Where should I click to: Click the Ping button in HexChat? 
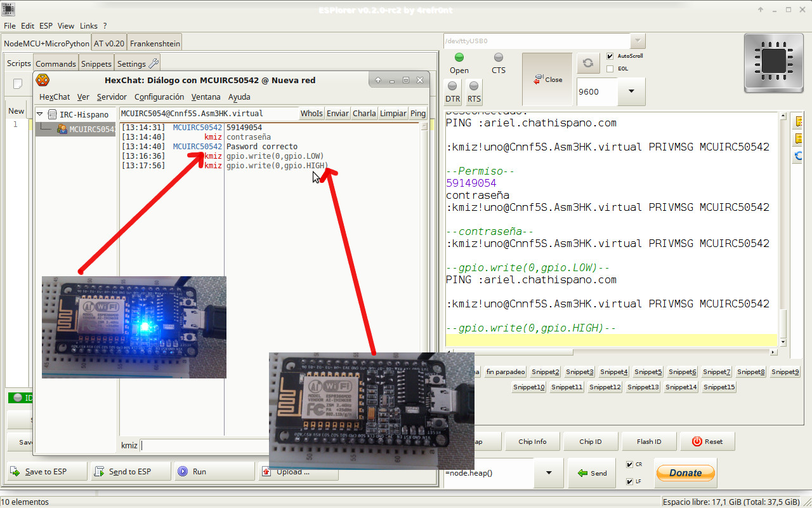coord(417,114)
